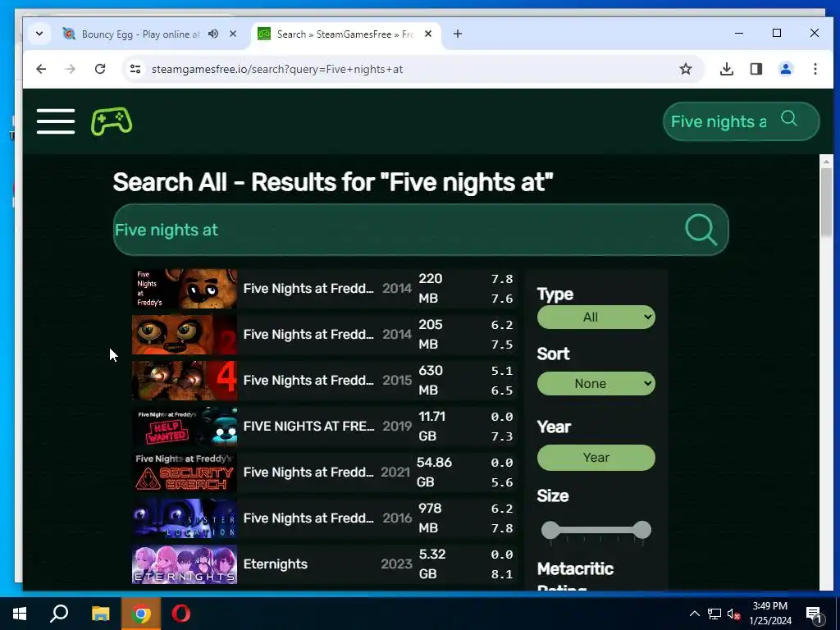Click the green gamepad logo
The width and height of the screenshot is (840, 630).
click(112, 121)
